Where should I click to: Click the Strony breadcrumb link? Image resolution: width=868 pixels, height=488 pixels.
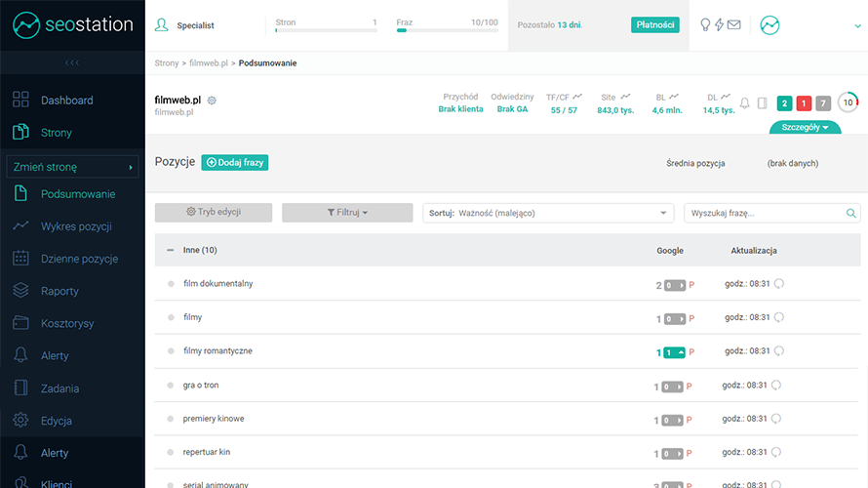coord(167,63)
